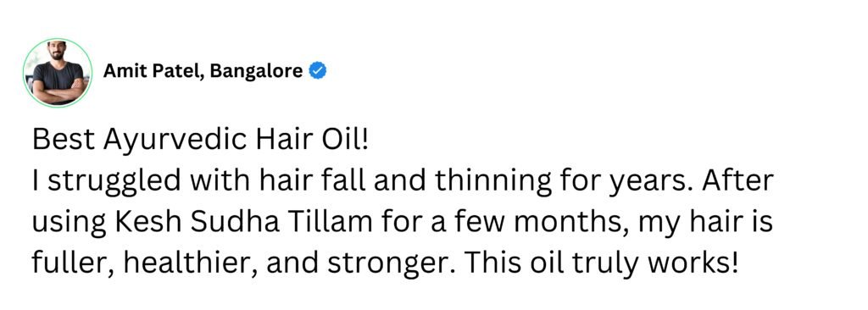The width and height of the screenshot is (868, 310).
Task: Select the Bangalore location text
Action: [x=256, y=71]
